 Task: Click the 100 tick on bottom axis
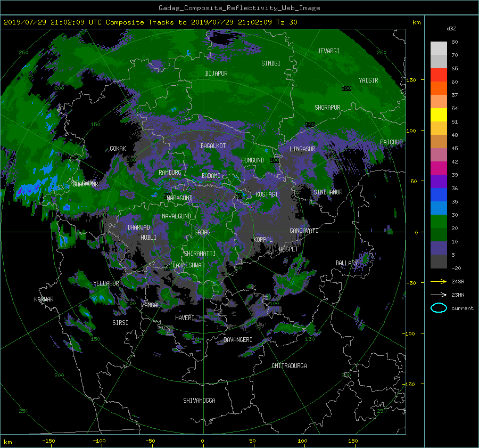(302, 441)
